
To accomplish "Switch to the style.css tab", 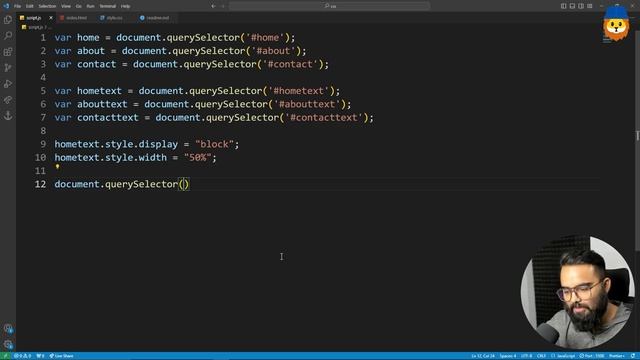I will pyautogui.click(x=114, y=18).
